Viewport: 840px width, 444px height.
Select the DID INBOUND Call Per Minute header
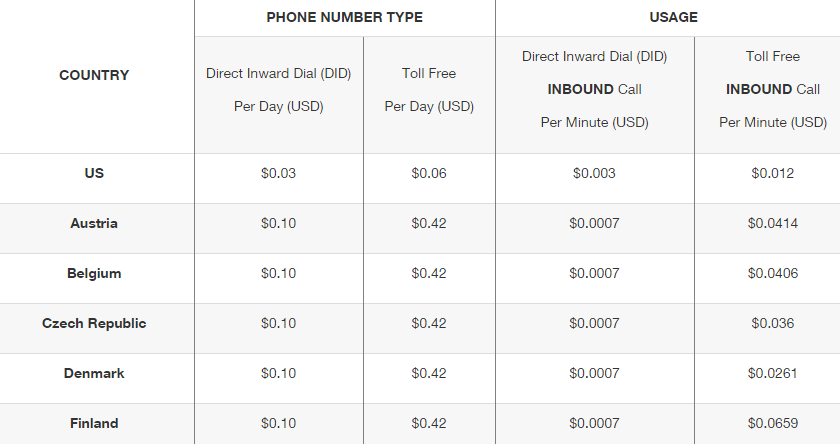pos(595,89)
